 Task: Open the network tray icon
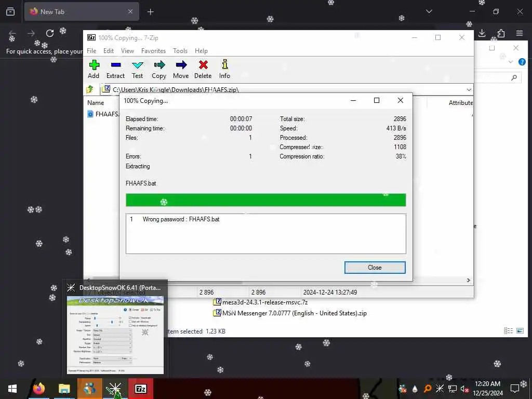point(452,389)
